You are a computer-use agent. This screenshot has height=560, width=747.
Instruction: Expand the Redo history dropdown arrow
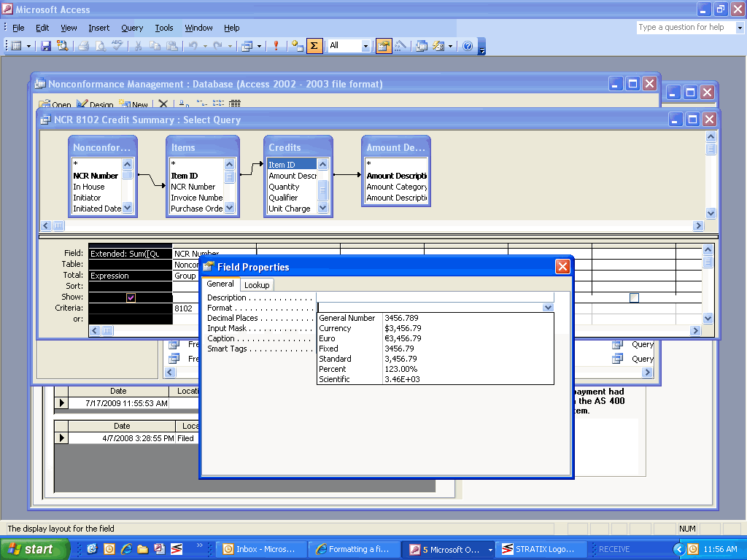pyautogui.click(x=230, y=46)
